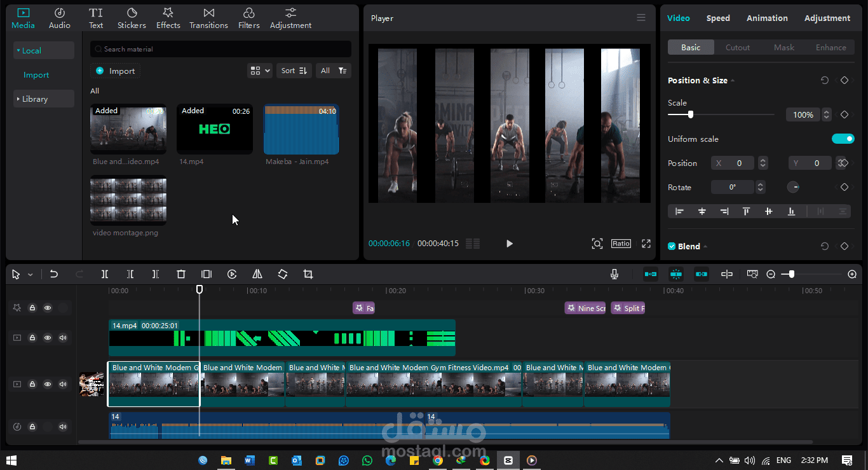
Task: Expand the Library section
Action: click(x=44, y=99)
